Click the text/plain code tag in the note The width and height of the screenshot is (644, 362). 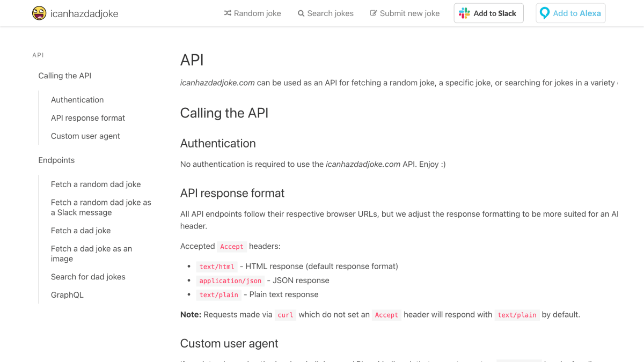tap(517, 315)
